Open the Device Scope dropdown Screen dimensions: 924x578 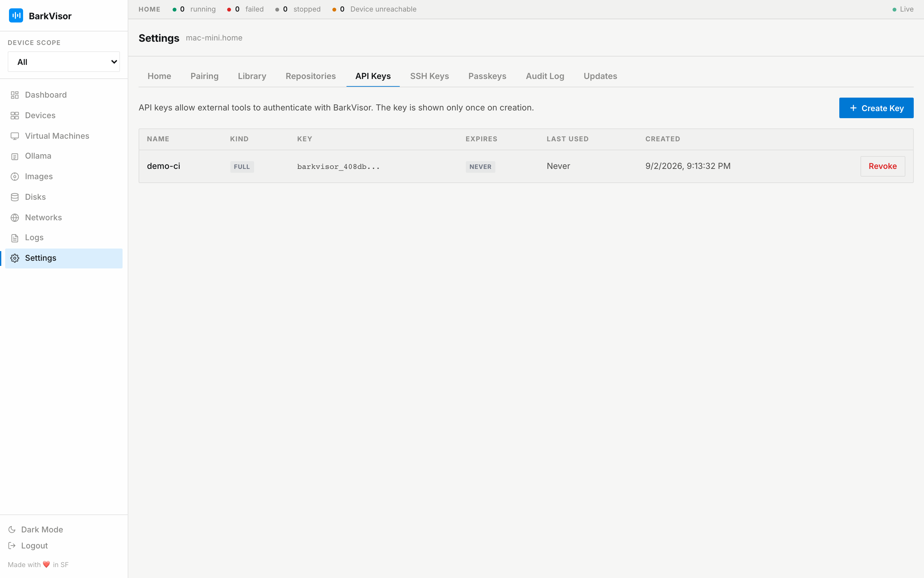coord(64,62)
